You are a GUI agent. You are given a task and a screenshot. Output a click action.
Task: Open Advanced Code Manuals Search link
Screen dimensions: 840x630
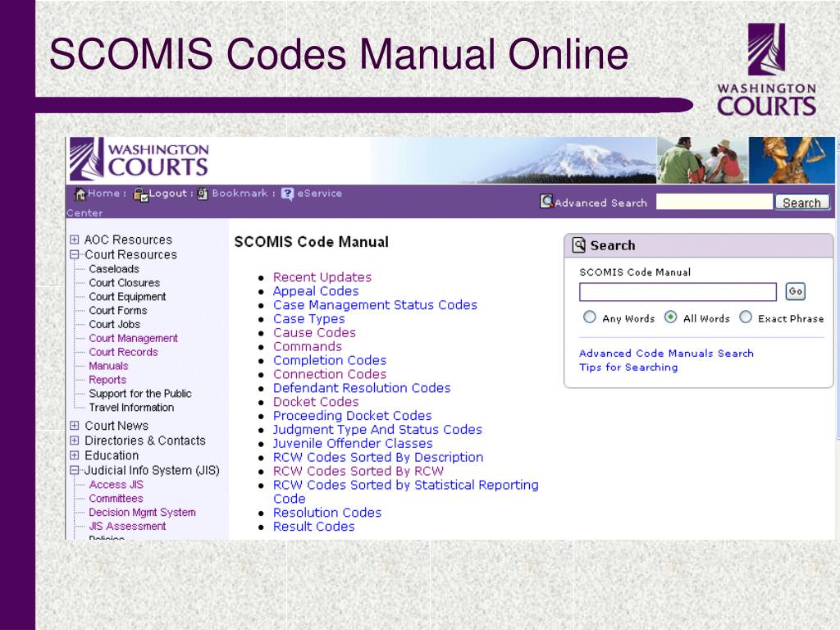(666, 353)
